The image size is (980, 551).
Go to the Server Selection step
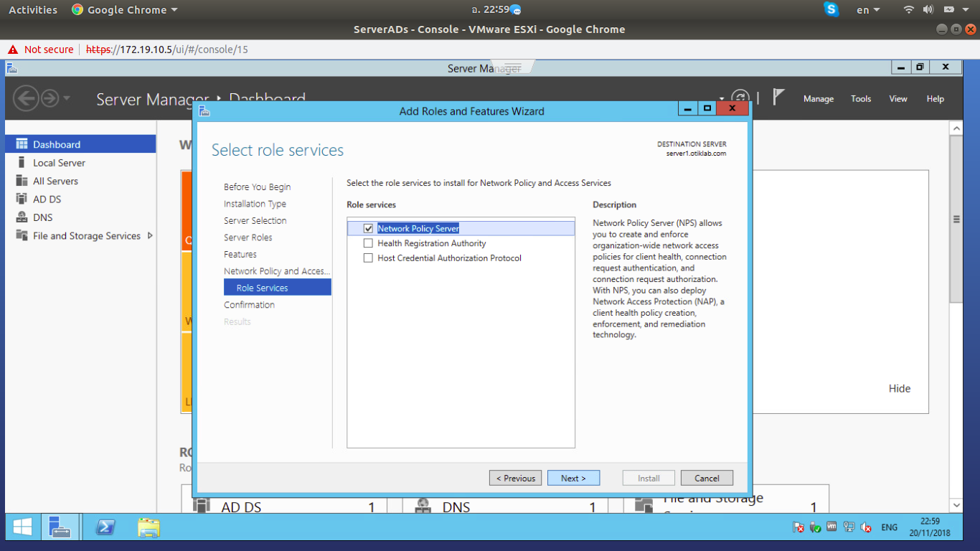tap(255, 220)
